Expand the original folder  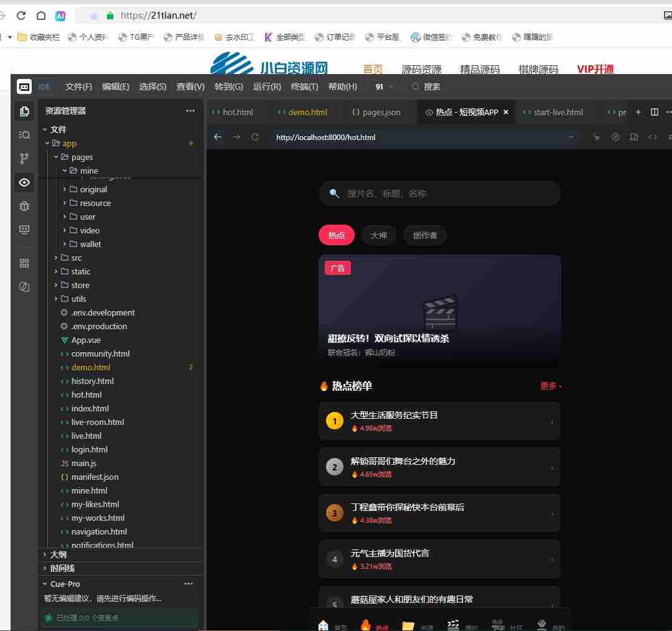tap(64, 189)
